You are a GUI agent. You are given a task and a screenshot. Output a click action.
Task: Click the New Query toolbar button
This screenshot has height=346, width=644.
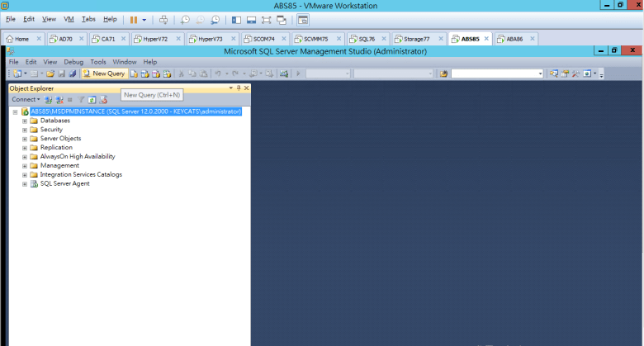pos(104,73)
